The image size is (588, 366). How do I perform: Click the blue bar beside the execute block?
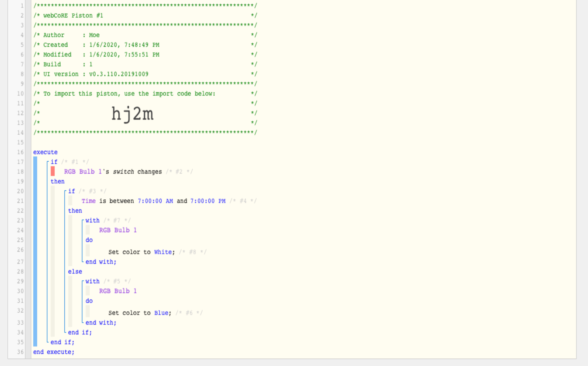click(35, 251)
